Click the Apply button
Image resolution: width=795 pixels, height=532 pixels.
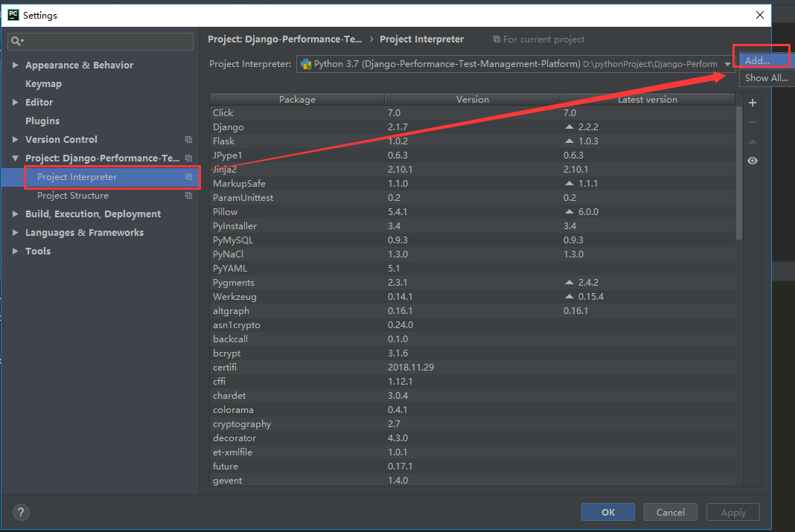pyautogui.click(x=733, y=512)
